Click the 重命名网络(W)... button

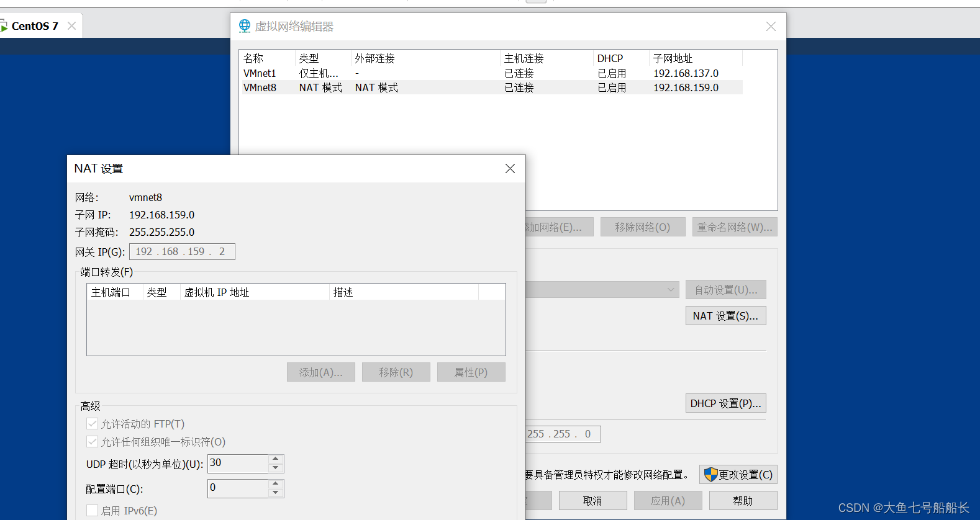click(735, 227)
